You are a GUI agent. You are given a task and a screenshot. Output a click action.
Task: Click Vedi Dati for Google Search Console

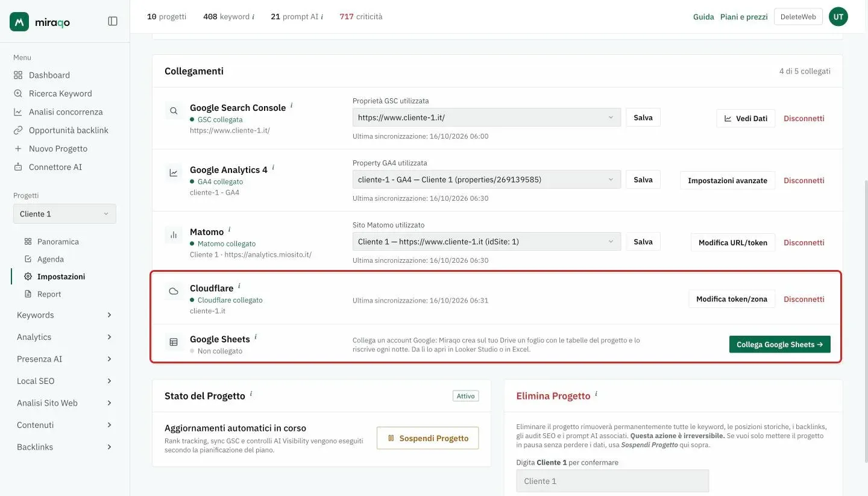click(746, 118)
